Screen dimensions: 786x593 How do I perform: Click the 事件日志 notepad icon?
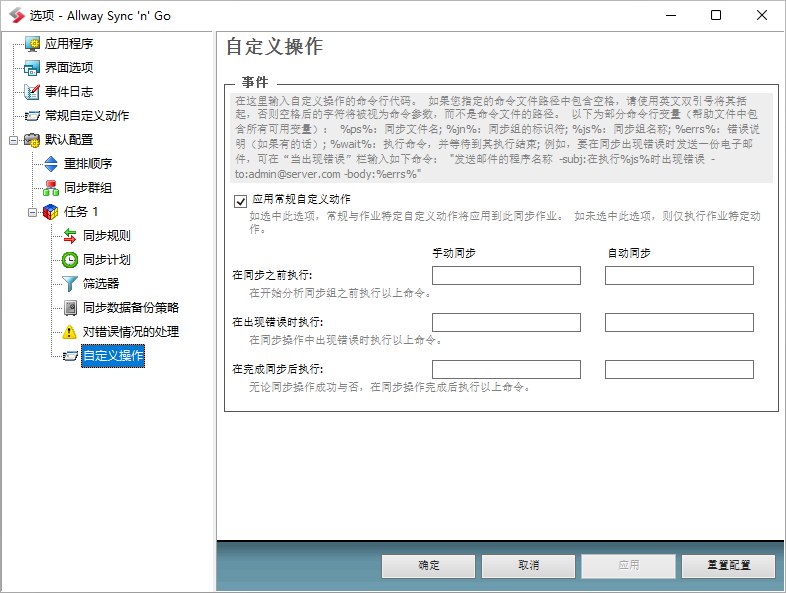pyautogui.click(x=32, y=92)
